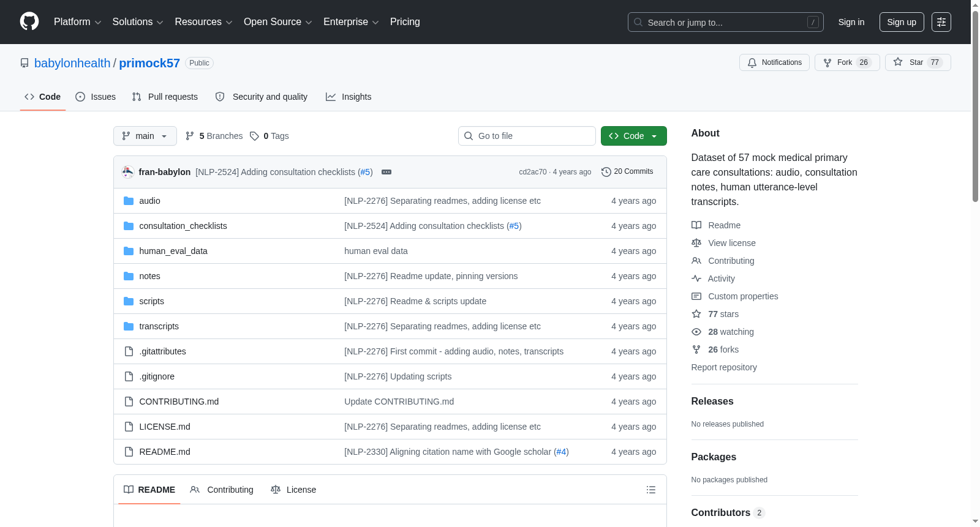The image size is (980, 527).
Task: Open the README.md file
Action: [x=165, y=452]
